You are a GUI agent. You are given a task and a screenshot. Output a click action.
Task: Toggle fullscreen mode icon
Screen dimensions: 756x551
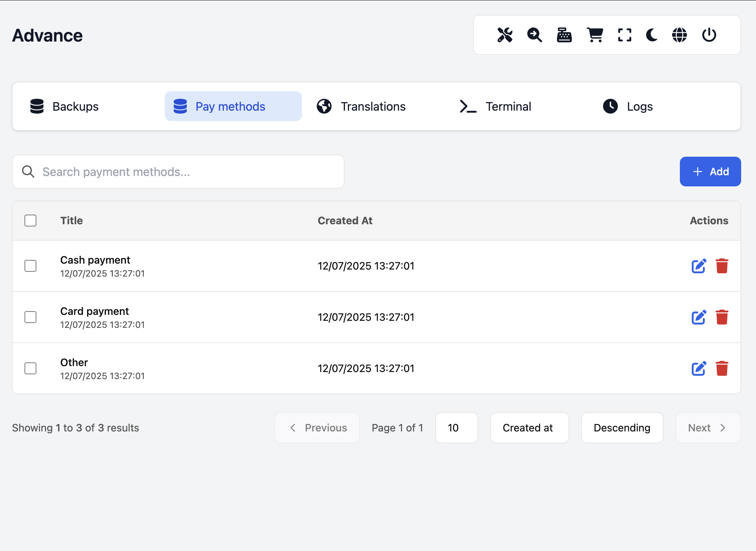coord(625,35)
